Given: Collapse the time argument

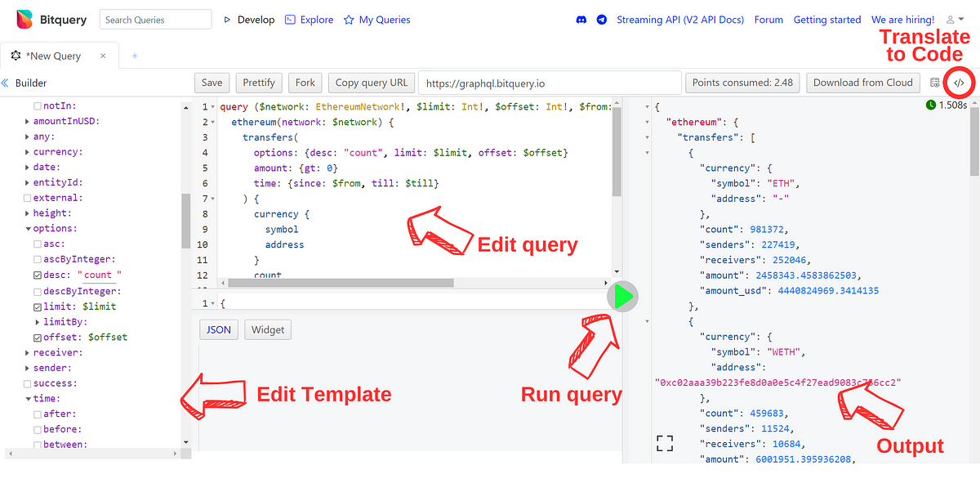Looking at the screenshot, I should click(x=27, y=399).
